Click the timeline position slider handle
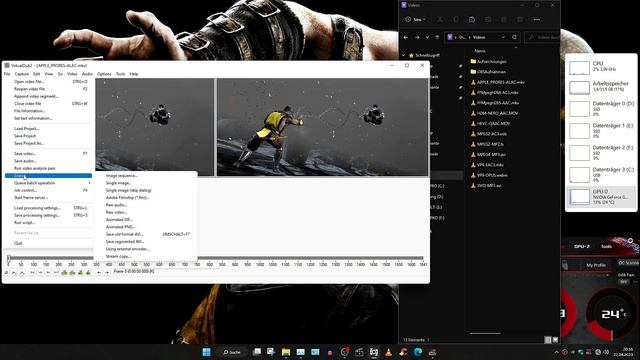The height and width of the screenshot is (360, 640). pyautogui.click(x=9, y=258)
